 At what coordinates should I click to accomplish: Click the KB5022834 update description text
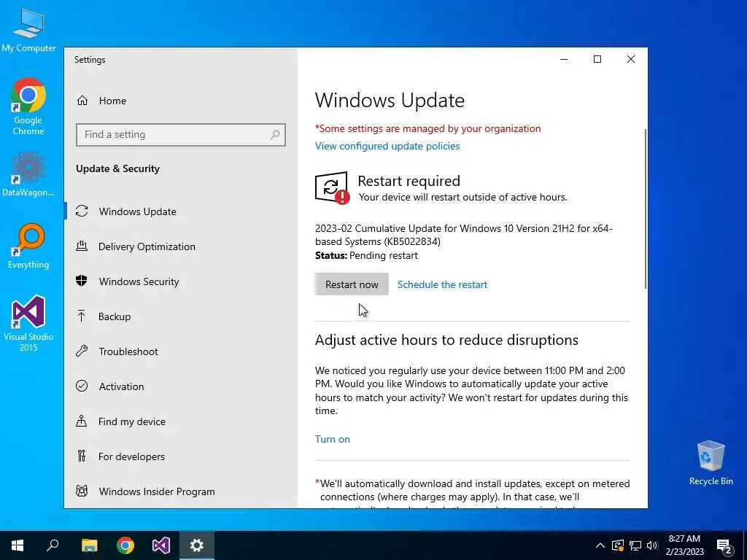[x=463, y=235]
